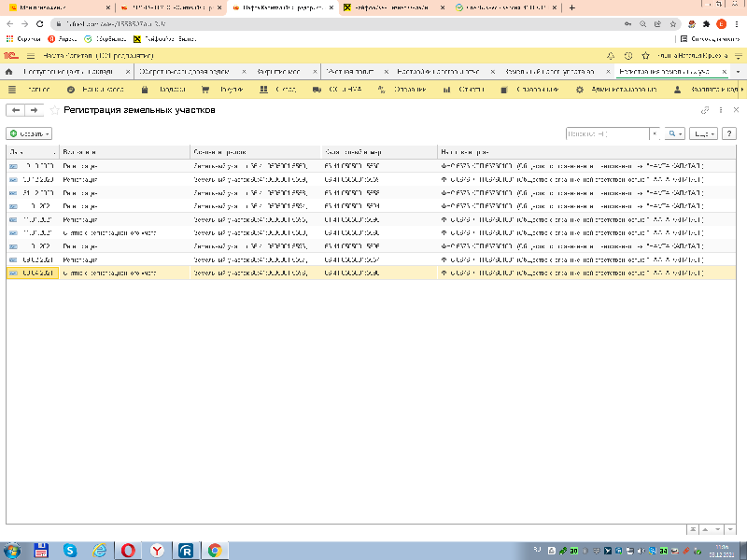This screenshot has height=560, width=747.
Task: Focus the search input field
Action: 608,133
